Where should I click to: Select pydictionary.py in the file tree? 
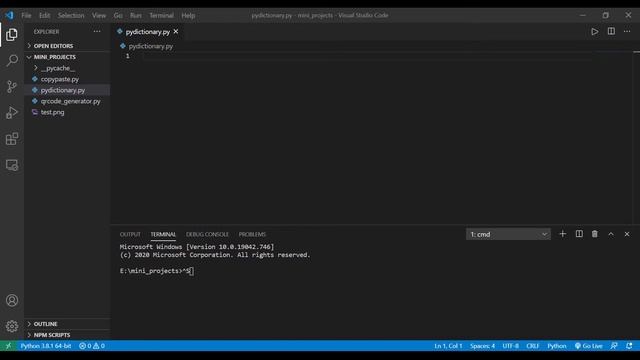point(67,90)
